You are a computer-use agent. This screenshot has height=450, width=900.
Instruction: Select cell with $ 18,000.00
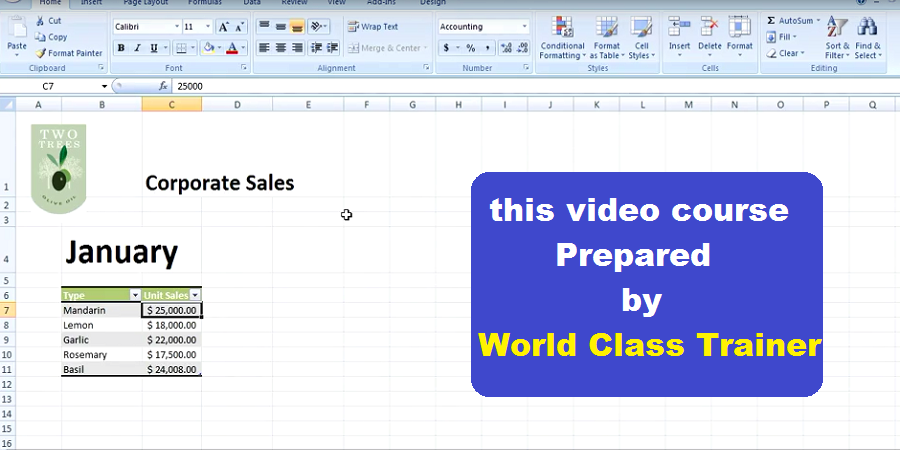coord(172,325)
